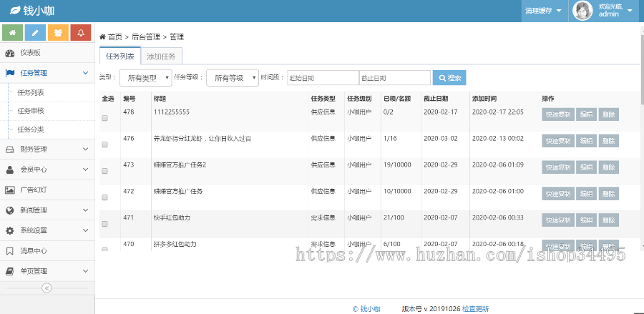Expand the 财务管理 menu chevron

click(x=85, y=149)
